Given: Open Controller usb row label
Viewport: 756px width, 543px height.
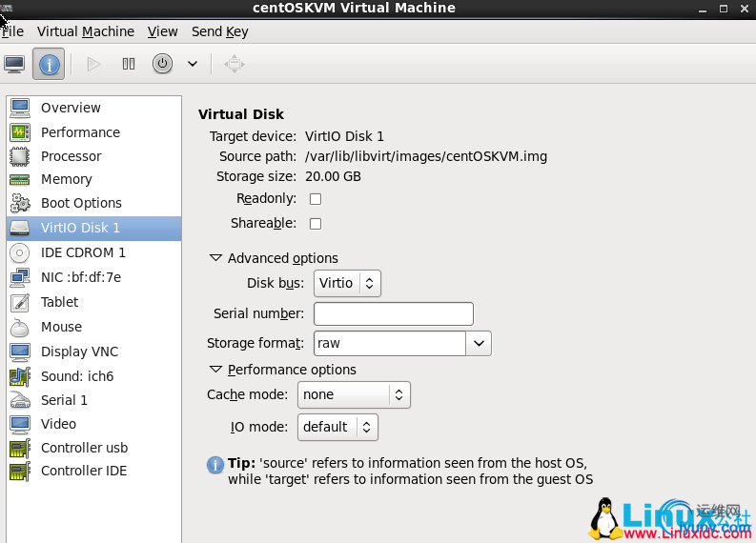Looking at the screenshot, I should [85, 448].
